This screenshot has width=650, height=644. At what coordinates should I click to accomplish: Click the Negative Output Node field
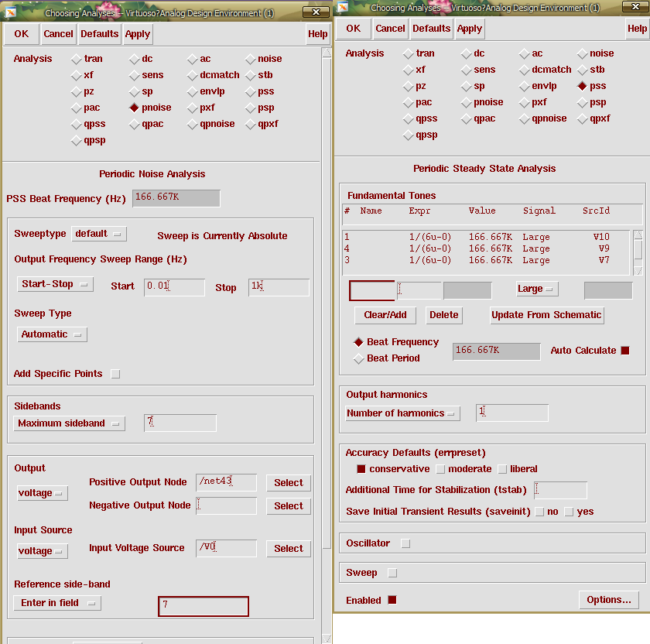point(226,505)
